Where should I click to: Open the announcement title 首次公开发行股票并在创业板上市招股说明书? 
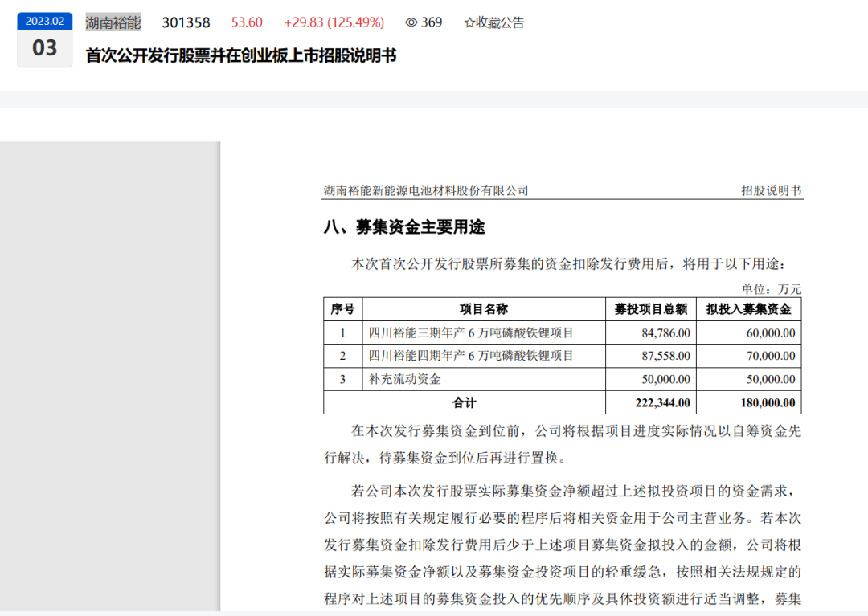tap(241, 55)
